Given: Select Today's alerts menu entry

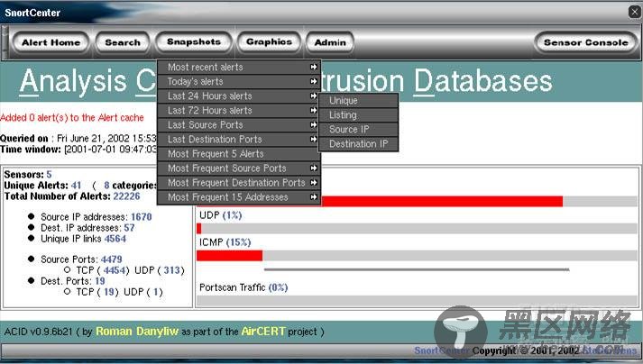Looking at the screenshot, I should click(239, 81).
